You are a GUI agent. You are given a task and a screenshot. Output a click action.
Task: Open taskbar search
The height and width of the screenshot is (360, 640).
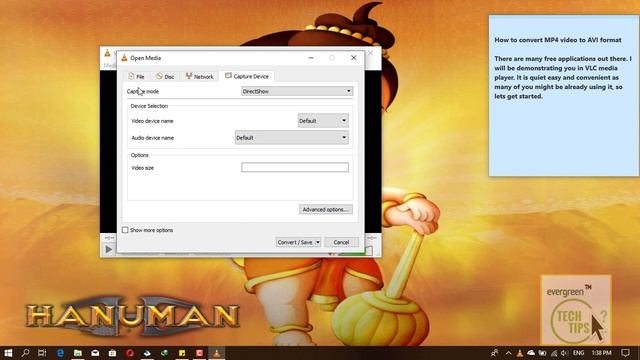[25, 353]
